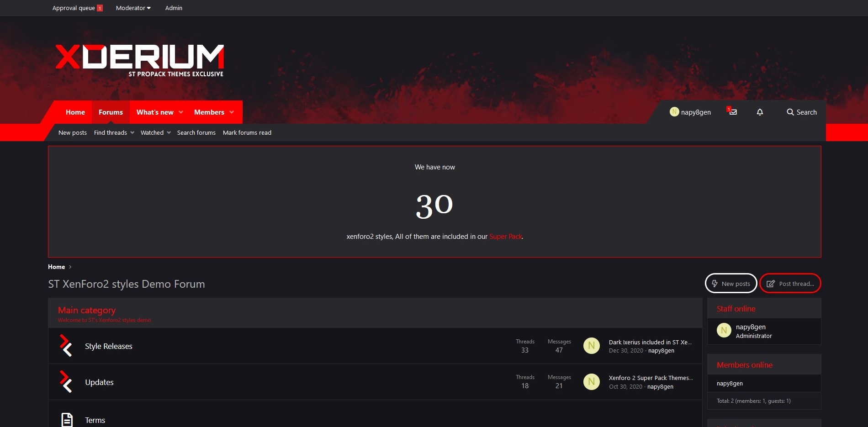Open Xenforo 2 Super Pack Themes thread

[651, 378]
